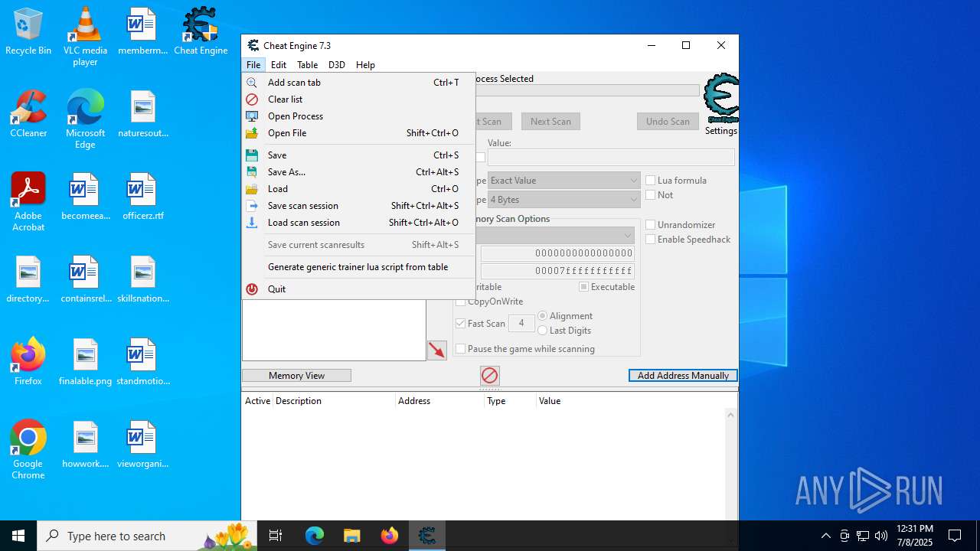Toggle the Fast Scan checkbox
980x551 pixels.
point(461,324)
